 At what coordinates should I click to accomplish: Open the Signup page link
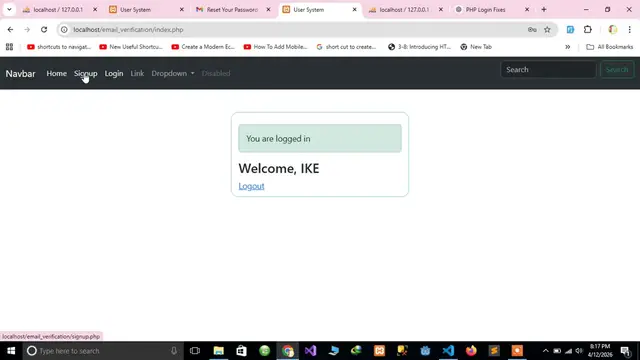point(86,73)
